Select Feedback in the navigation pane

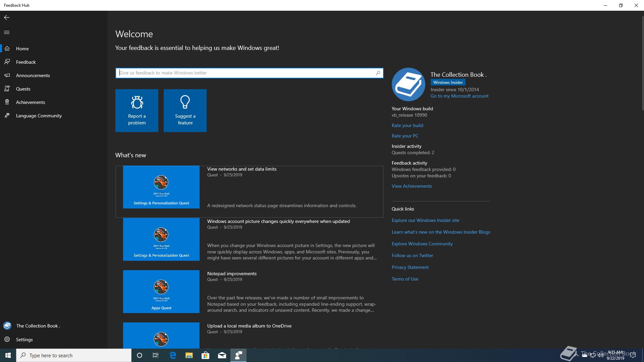click(54, 62)
